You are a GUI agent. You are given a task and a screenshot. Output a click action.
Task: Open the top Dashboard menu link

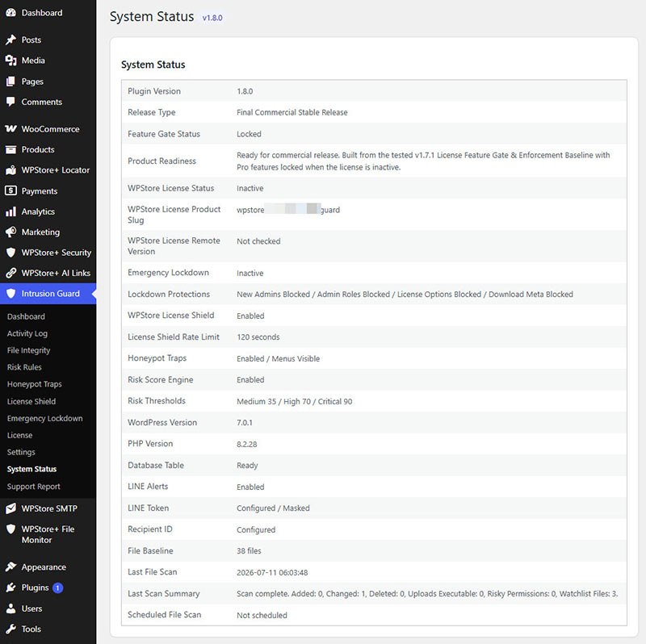(42, 13)
